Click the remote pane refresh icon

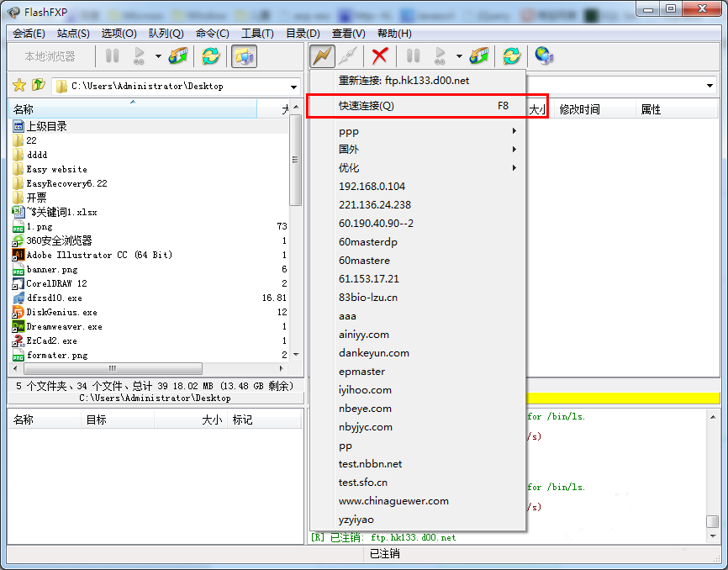pyautogui.click(x=511, y=56)
